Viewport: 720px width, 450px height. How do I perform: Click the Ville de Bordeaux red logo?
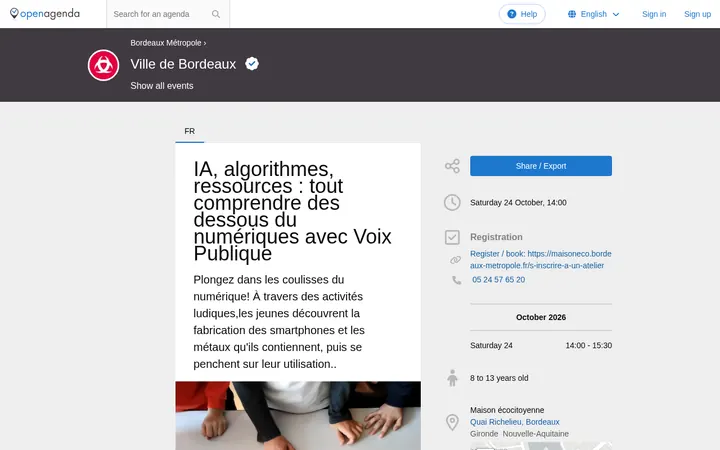point(103,65)
